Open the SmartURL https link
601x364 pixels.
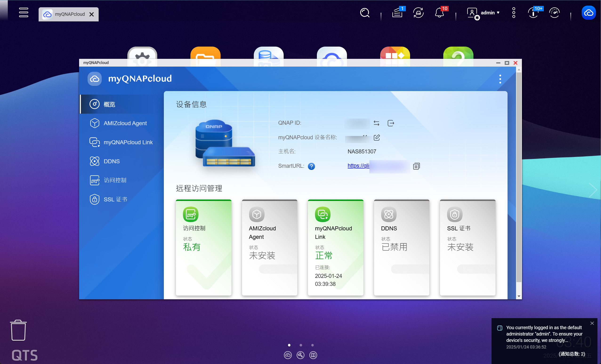tap(358, 166)
